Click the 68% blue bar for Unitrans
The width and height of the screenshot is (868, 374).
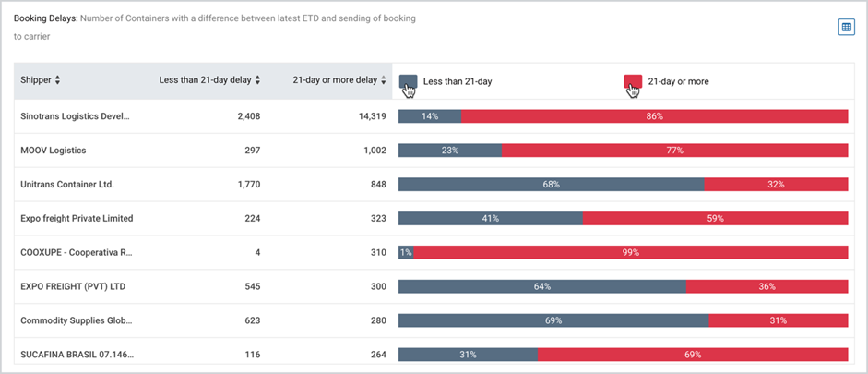[552, 185]
